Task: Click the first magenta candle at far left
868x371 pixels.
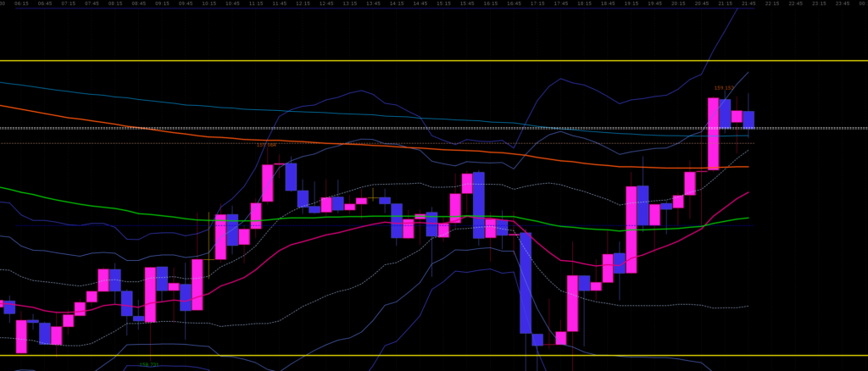Action: point(21,335)
